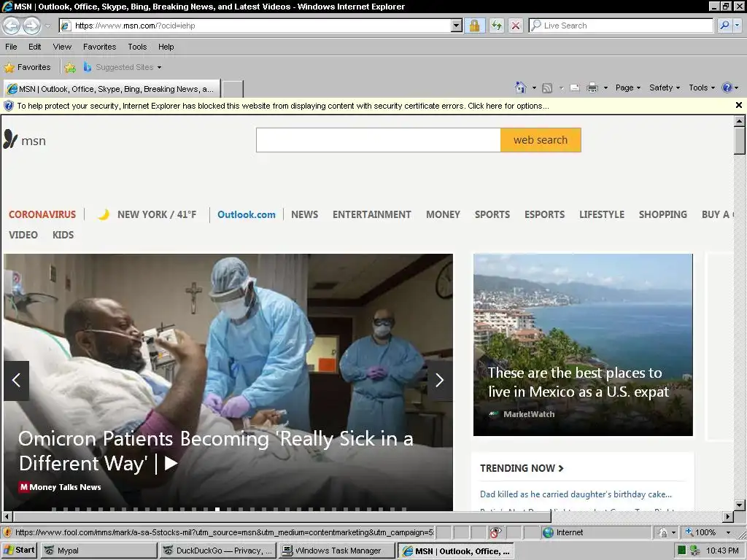Open the Windows Start button
This screenshot has width=747, height=560.
(x=18, y=551)
